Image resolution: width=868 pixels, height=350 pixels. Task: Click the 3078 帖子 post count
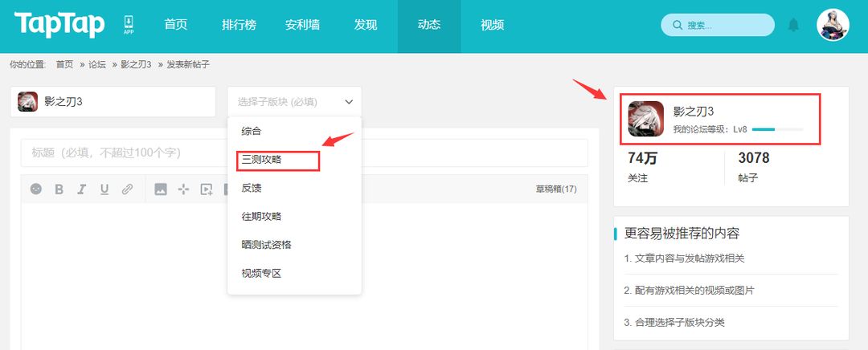[x=753, y=167]
